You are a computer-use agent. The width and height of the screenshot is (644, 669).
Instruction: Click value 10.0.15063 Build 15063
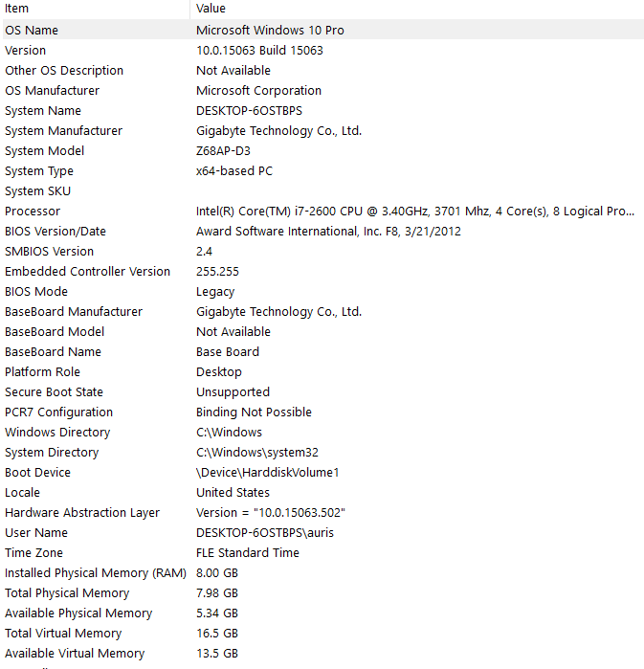(259, 51)
